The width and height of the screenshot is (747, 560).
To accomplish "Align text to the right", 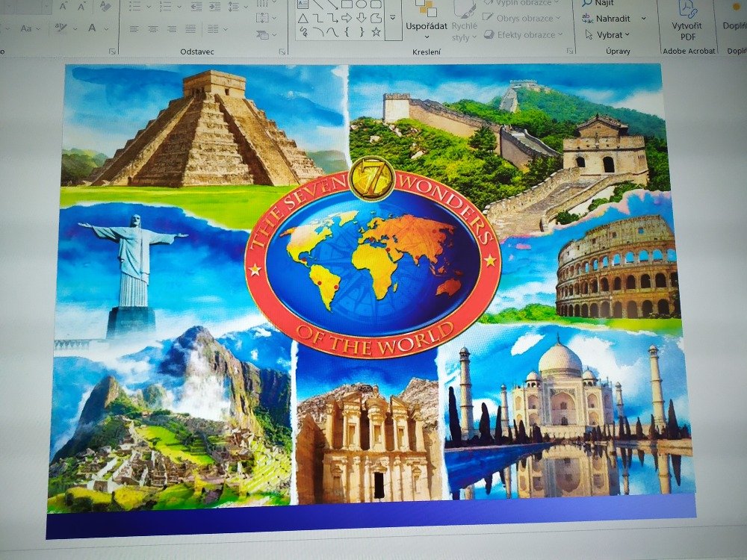I will [x=172, y=29].
